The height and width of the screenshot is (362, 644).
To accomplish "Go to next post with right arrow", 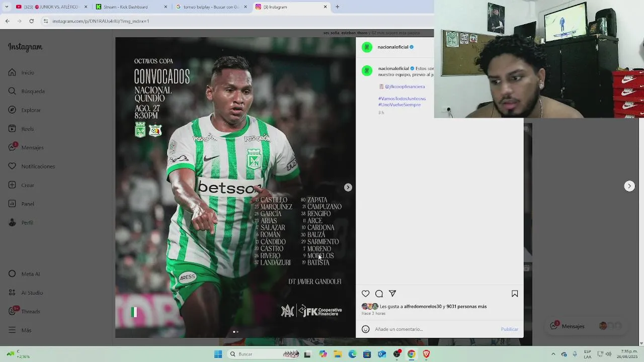I will [629, 186].
